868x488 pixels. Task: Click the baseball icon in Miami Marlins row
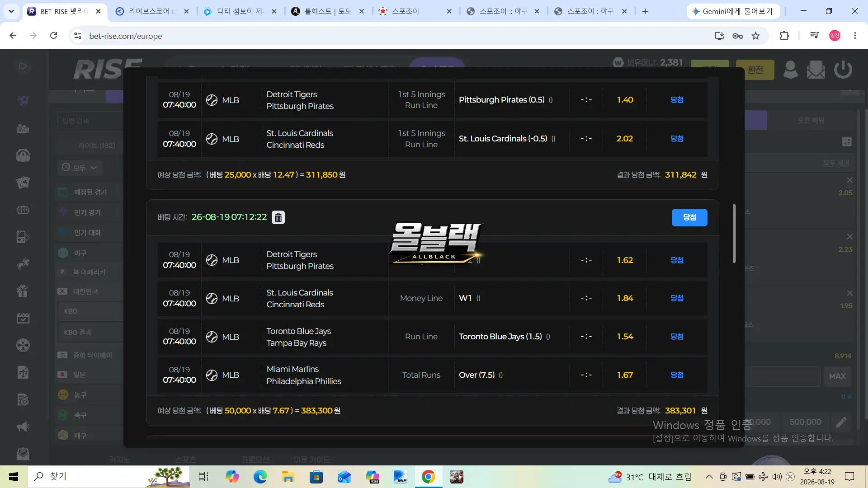point(212,375)
